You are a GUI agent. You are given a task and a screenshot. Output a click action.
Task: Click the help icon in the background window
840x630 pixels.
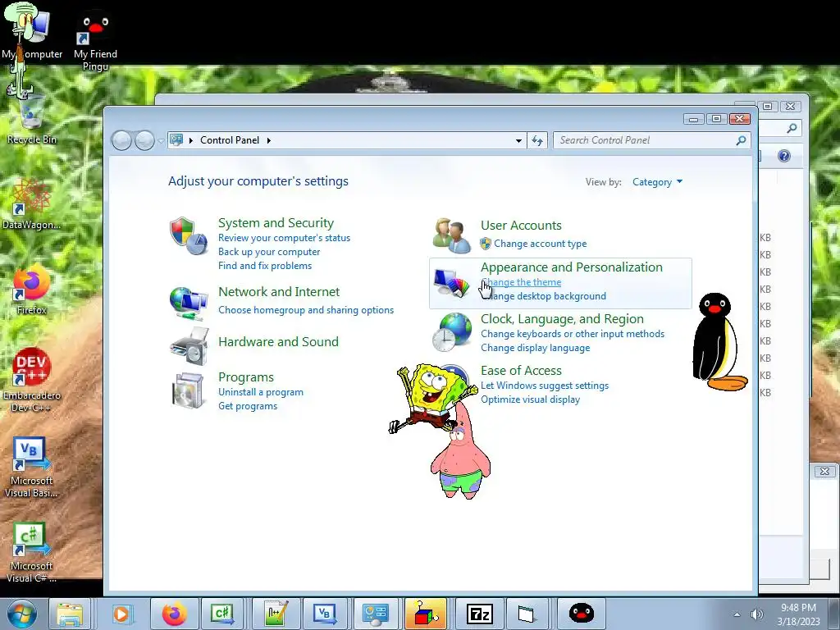coord(783,156)
